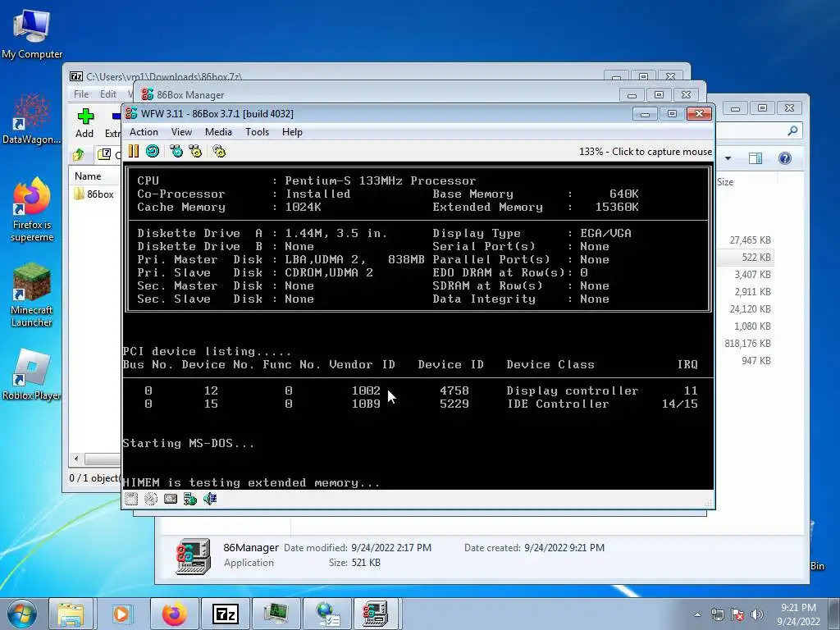Screen dimensions: 840x630
Task: Click the network icon in 86Box status bar
Action: pyautogui.click(x=190, y=500)
